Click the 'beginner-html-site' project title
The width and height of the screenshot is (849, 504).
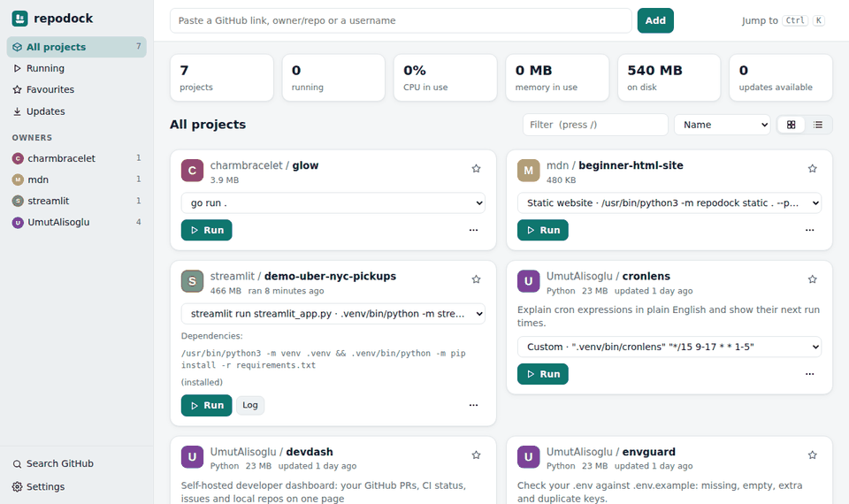[x=631, y=165]
